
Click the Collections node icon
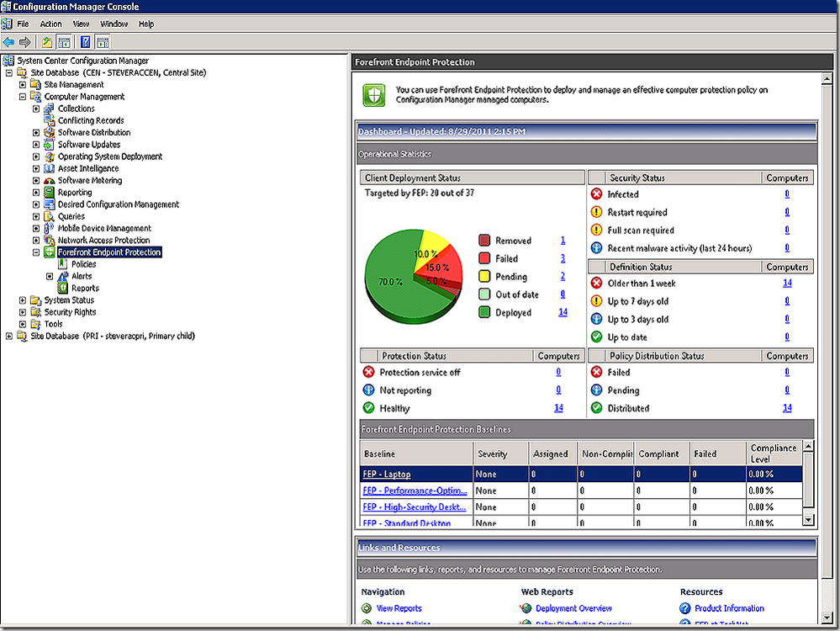[x=50, y=109]
